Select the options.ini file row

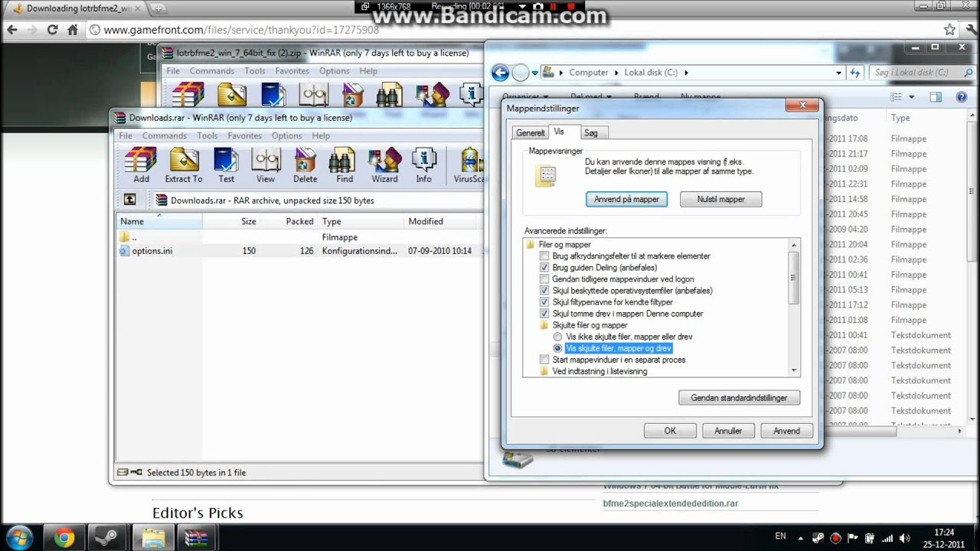299,251
